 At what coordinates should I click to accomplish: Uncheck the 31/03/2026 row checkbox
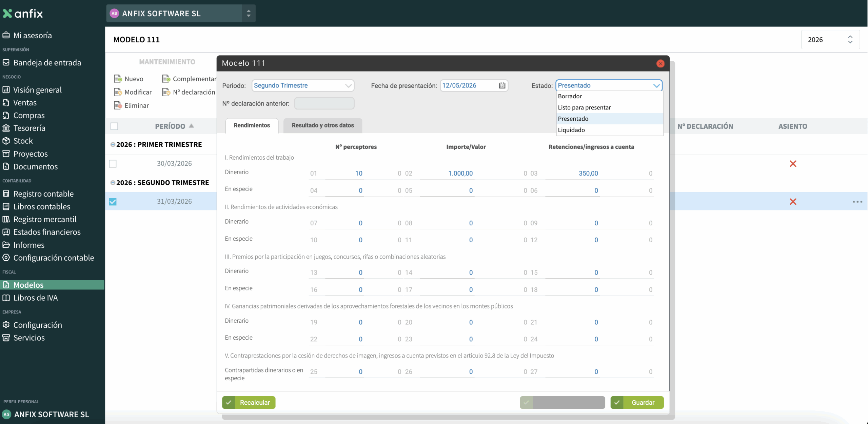point(113,202)
